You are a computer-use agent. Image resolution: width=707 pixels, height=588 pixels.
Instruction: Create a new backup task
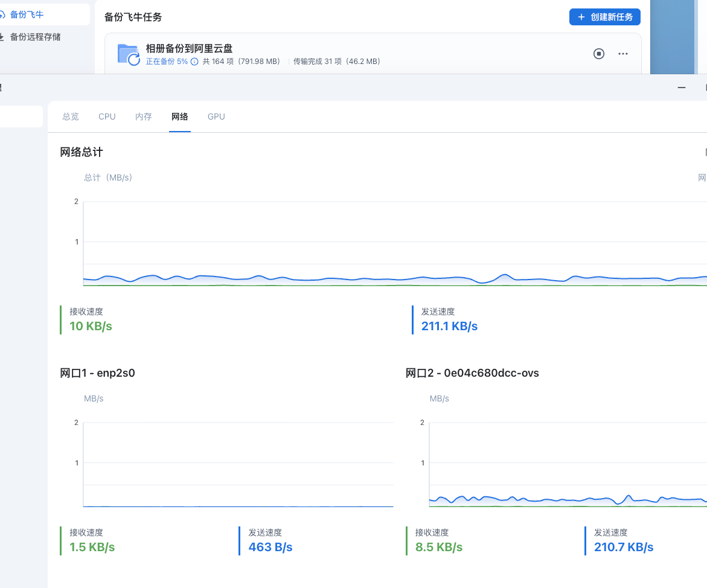click(604, 17)
